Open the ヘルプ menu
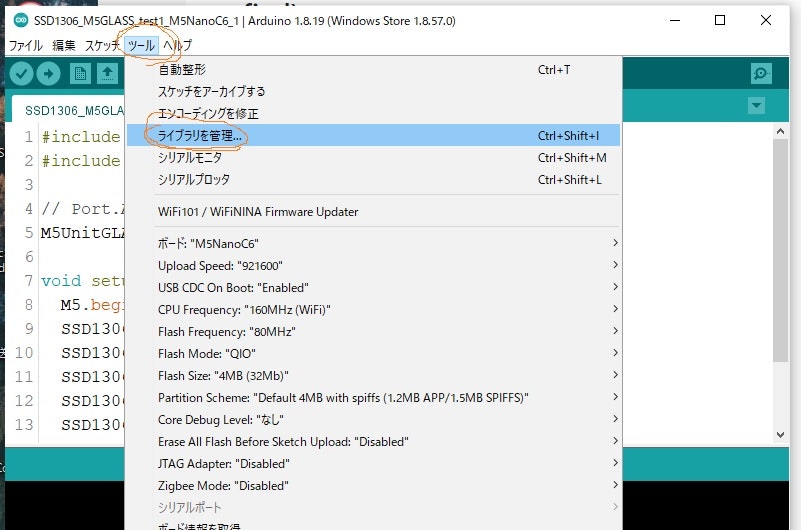The image size is (801, 530). 178,45
